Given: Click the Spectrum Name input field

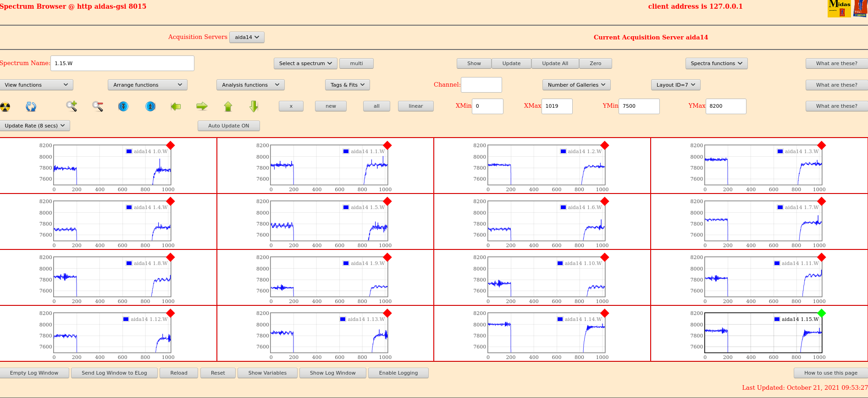Looking at the screenshot, I should point(122,63).
